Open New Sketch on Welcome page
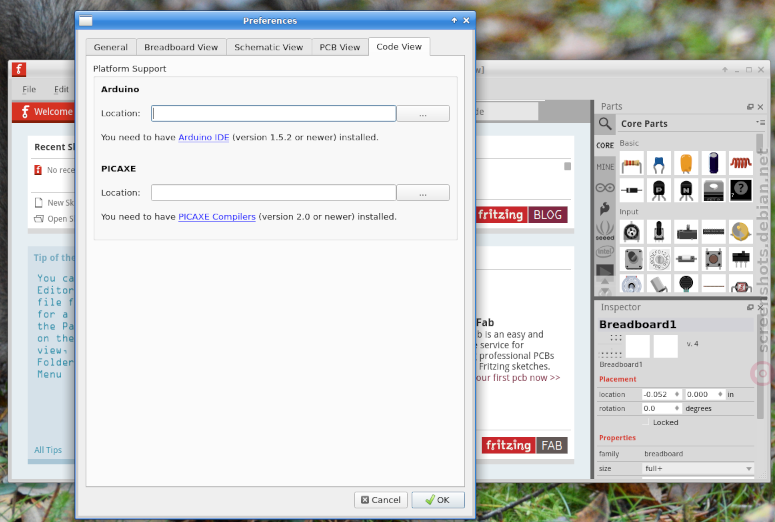Screen dimensions: 775x522 54,203
